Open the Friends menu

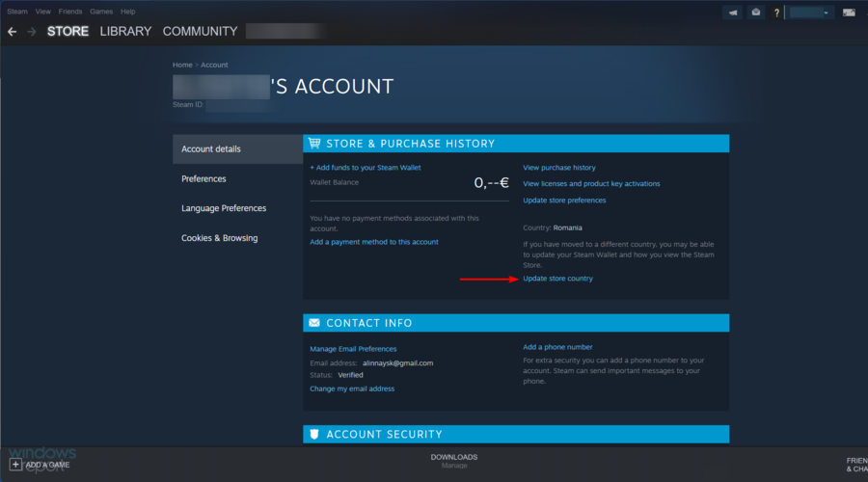pos(70,11)
